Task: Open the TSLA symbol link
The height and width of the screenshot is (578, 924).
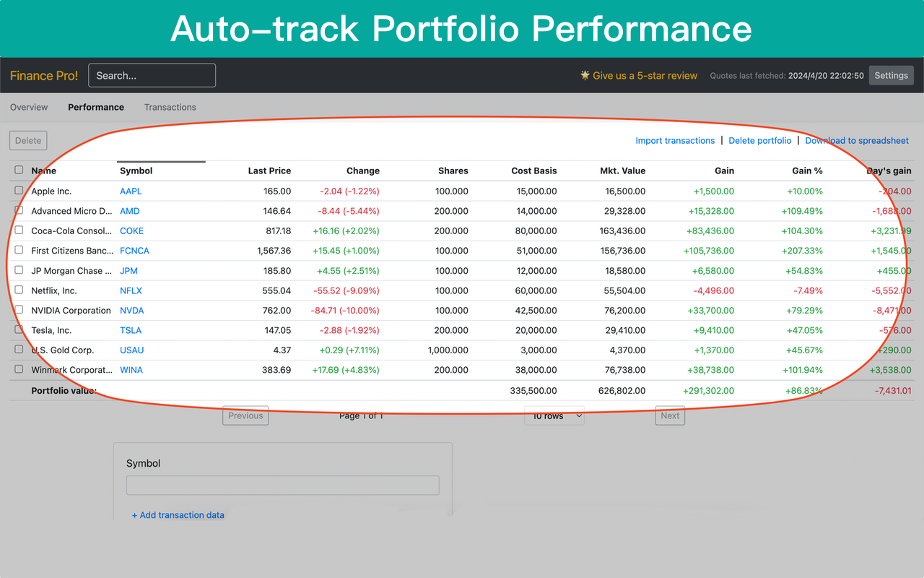Action: tap(131, 330)
